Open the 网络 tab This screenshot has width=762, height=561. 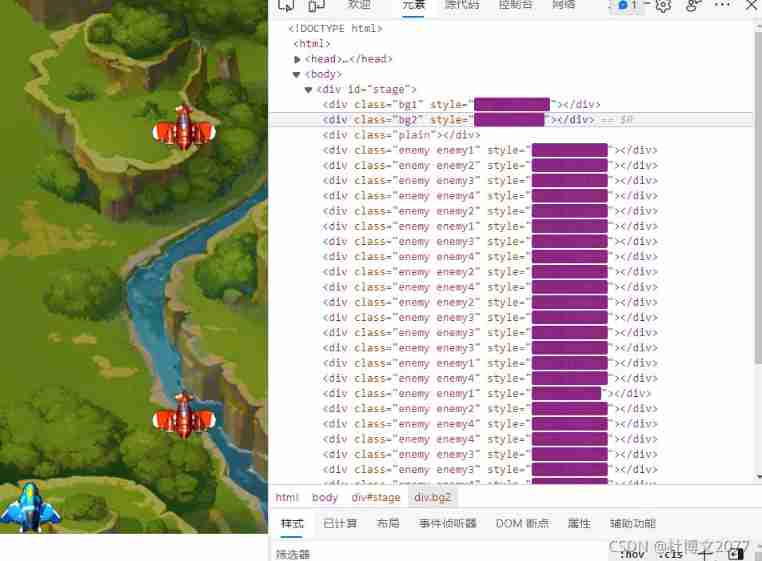[x=564, y=5]
